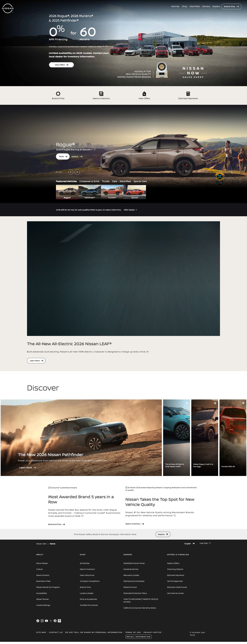Expand the Frontier PRO-4X Discover tile
The image size is (247, 644).
pos(243,403)
